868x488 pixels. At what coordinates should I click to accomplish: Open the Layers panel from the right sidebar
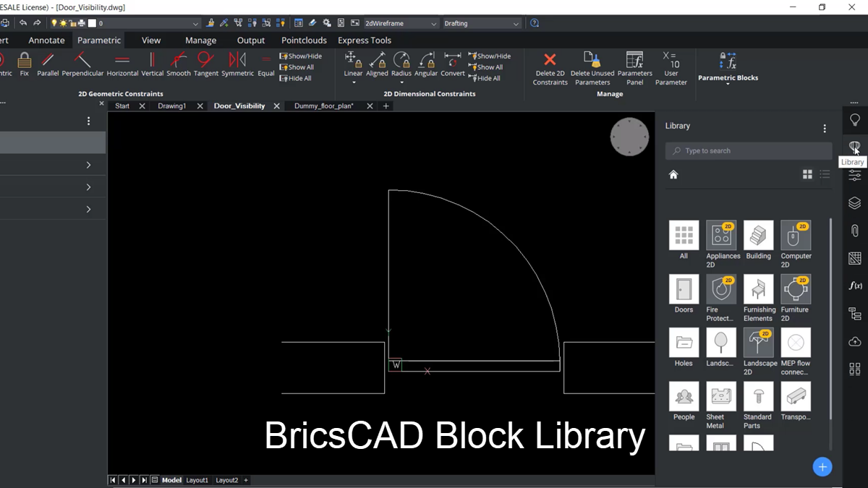854,203
